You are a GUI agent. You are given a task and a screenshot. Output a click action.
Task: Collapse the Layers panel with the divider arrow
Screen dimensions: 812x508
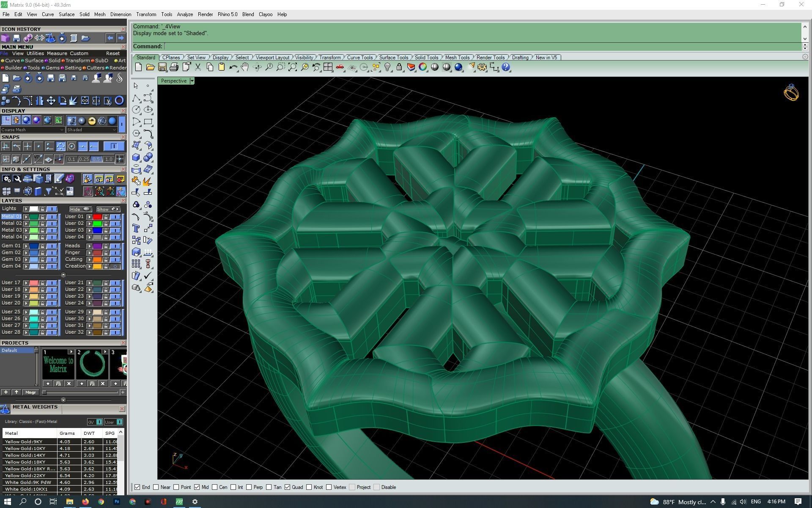[x=63, y=275]
